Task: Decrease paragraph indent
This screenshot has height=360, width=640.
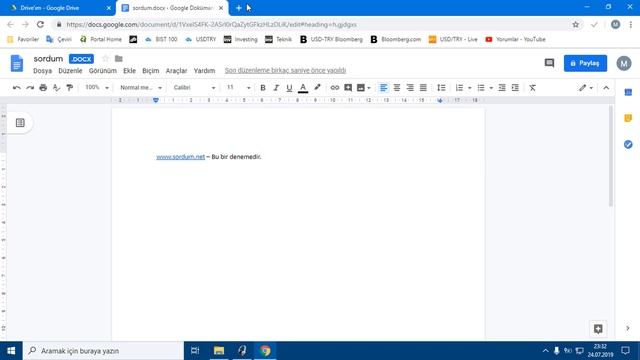Action: click(502, 88)
